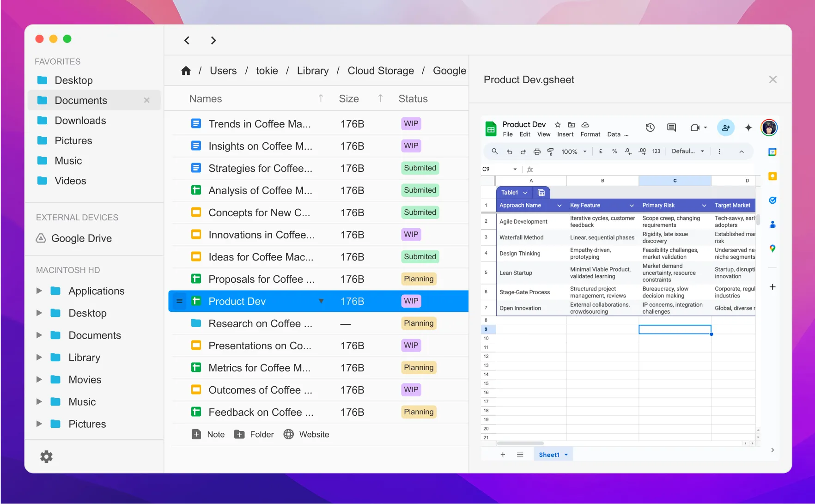The width and height of the screenshot is (815, 504).
Task: Open Approach Name column filter dropdown
Action: click(559, 206)
